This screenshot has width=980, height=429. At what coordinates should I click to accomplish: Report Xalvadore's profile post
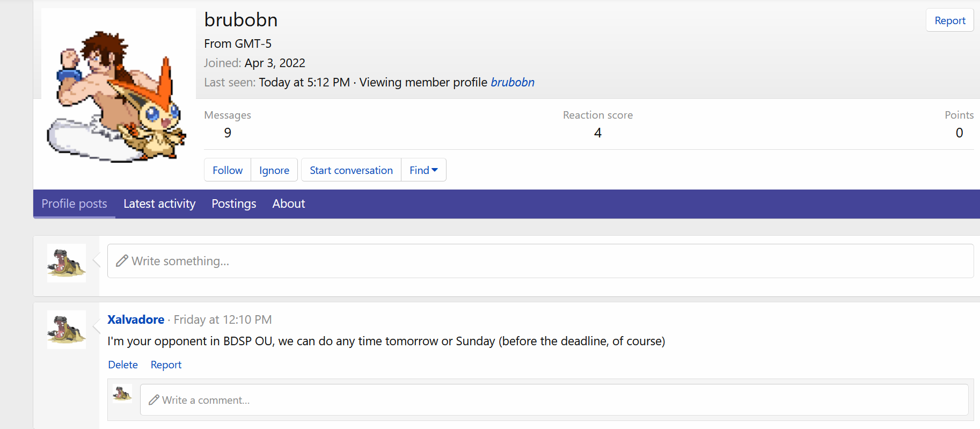(166, 365)
